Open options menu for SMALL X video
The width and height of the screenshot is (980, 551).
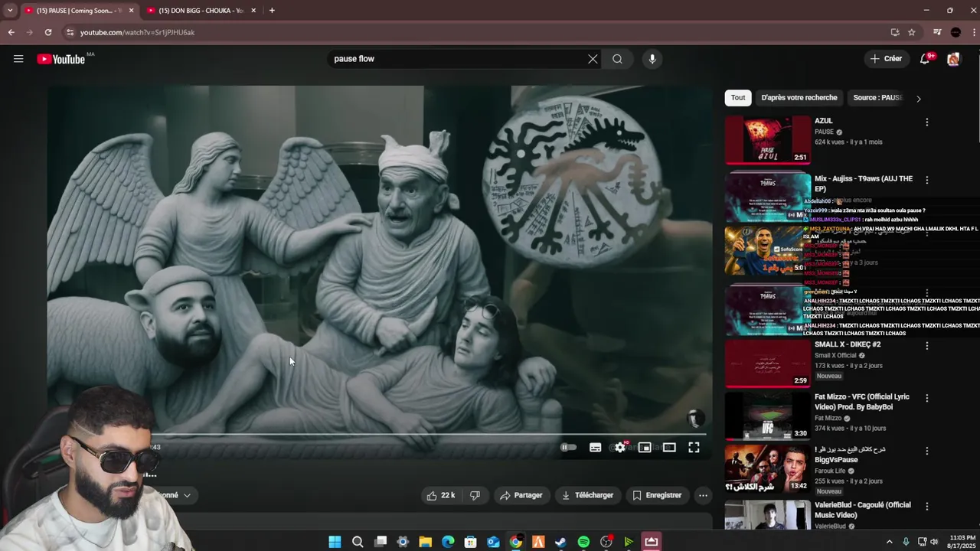[927, 346]
